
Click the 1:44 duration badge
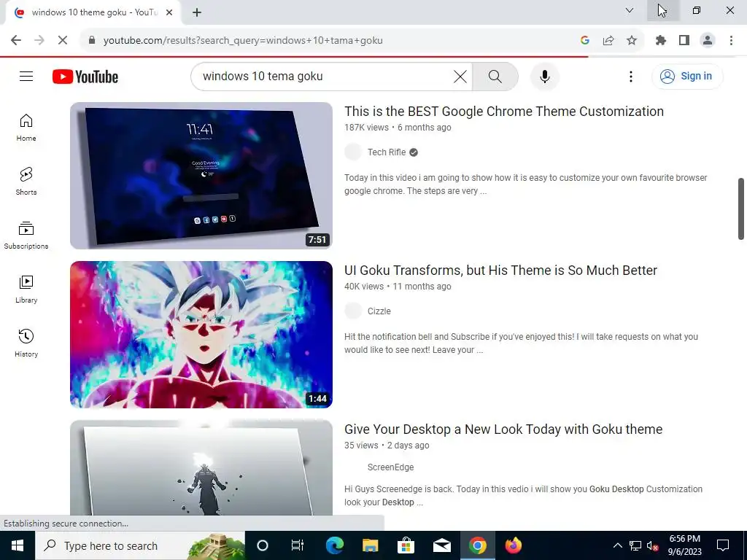(317, 399)
